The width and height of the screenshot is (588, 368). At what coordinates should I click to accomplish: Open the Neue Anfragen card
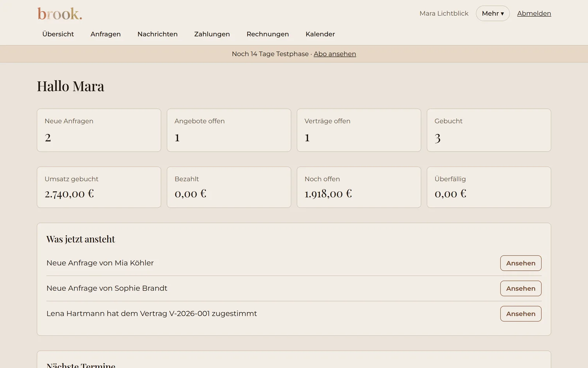(x=99, y=130)
